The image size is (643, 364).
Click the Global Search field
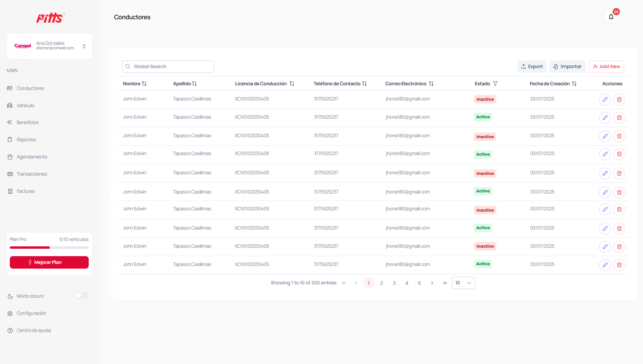coord(168,66)
